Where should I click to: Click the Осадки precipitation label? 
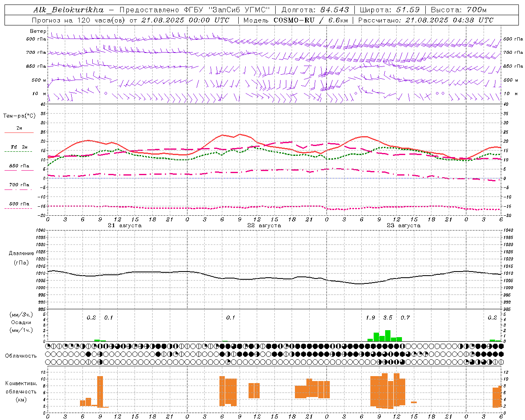pos(21,322)
